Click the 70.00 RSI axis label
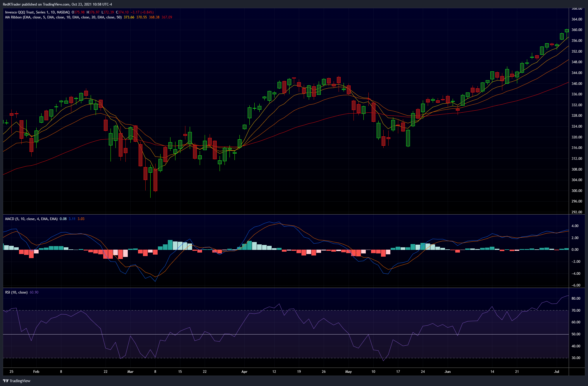 coord(576,310)
